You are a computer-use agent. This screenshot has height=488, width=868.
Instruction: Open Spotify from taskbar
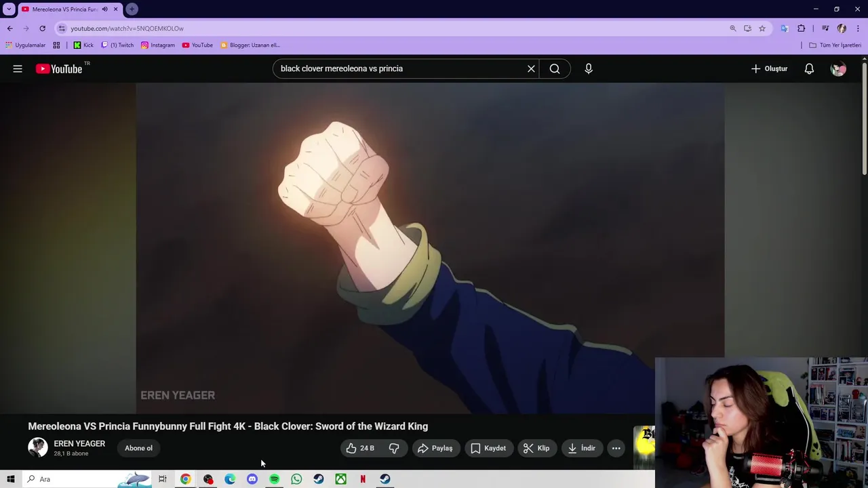[274, 479]
